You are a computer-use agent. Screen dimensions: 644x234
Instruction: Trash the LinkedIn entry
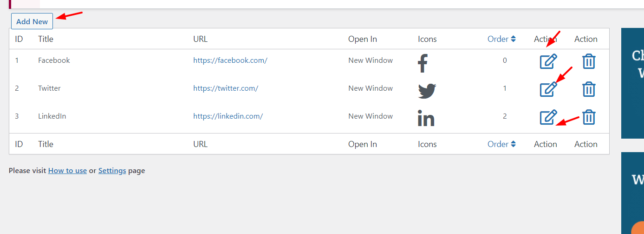[589, 117]
